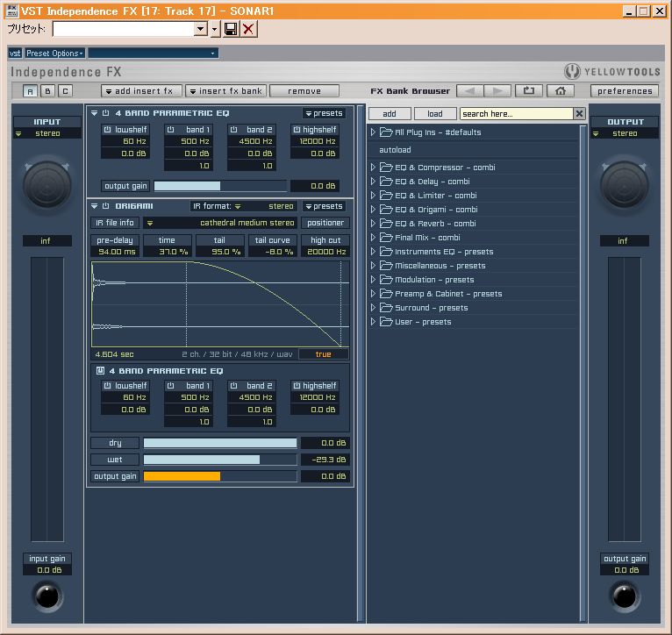This screenshot has width=672, height=635.
Task: Click the Surround - presets folder icon
Action: (x=386, y=308)
